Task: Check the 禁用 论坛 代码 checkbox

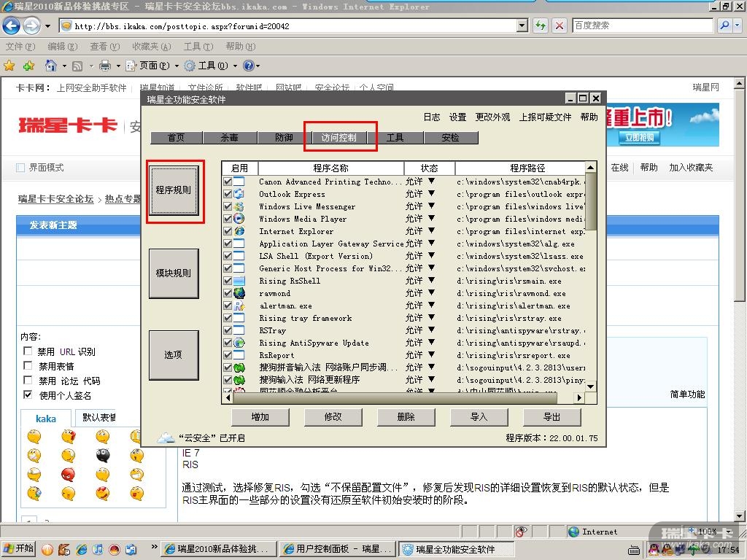Action: click(28, 380)
